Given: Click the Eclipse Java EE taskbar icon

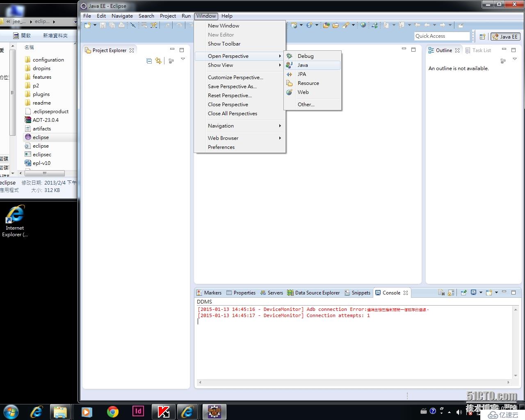Looking at the screenshot, I should click(x=214, y=411).
